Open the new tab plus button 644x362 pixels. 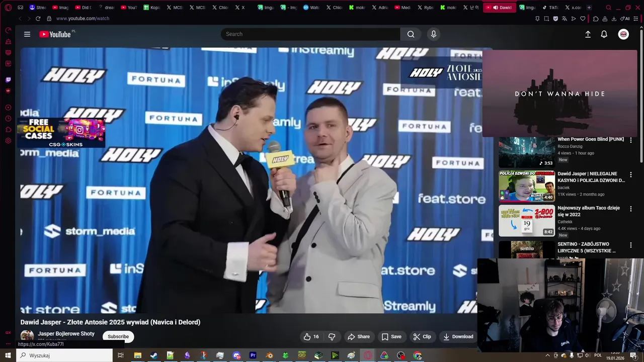point(589,8)
